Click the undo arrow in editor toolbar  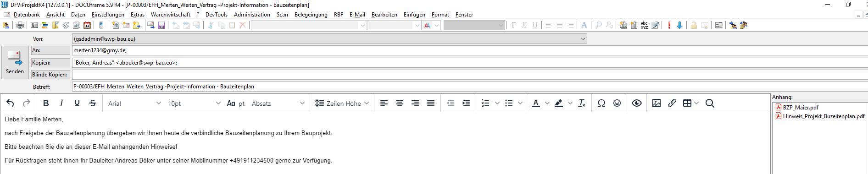coord(11,103)
